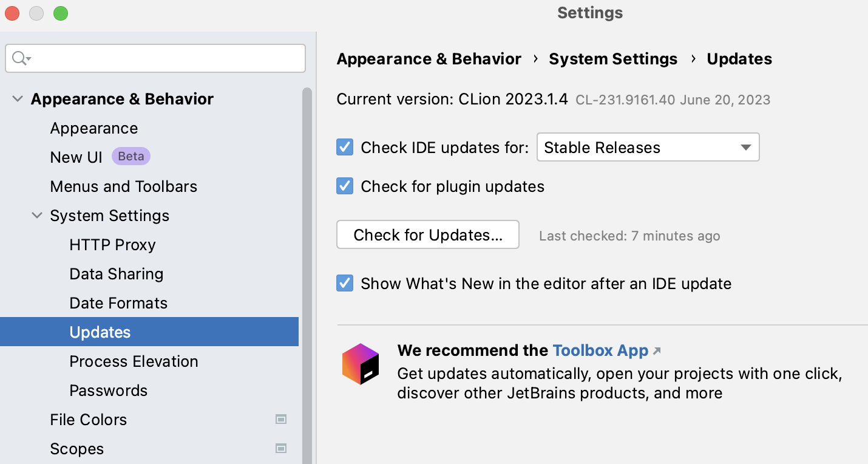Select Date Formats in the sidebar
The image size is (868, 464).
pyautogui.click(x=118, y=303)
